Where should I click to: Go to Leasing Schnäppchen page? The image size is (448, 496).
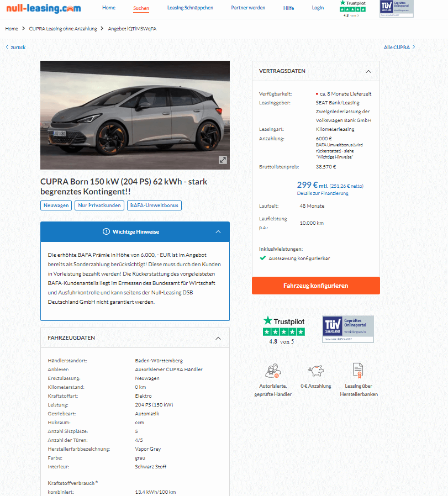190,8
